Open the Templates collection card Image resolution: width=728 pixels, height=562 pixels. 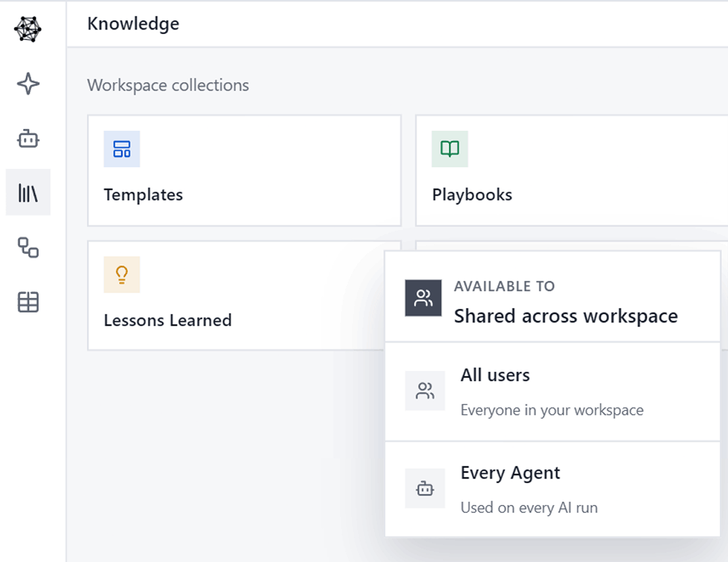tap(244, 170)
